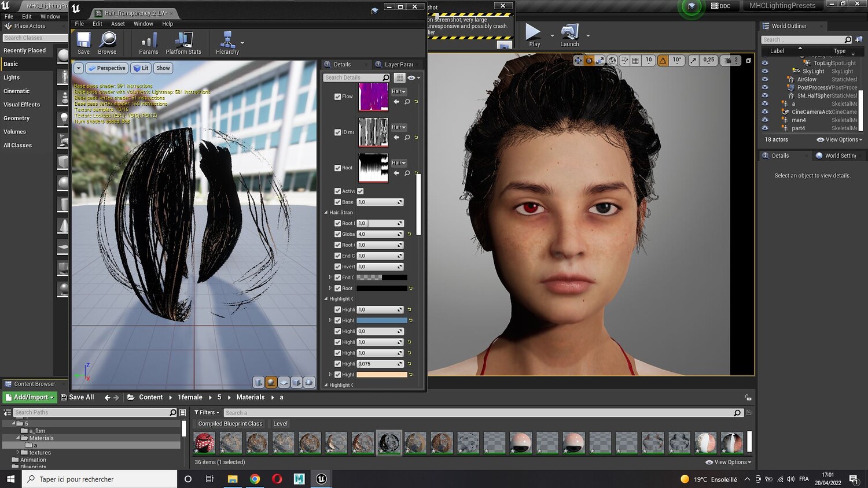Screen dimensions: 868x488
Task: Open the Flow texture Hair dropdown
Action: tap(399, 91)
